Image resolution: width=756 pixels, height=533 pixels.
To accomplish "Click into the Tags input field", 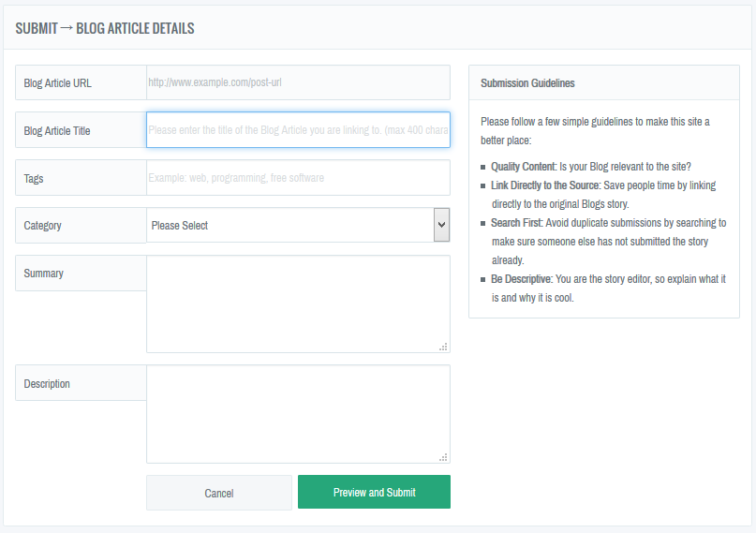I will click(298, 178).
